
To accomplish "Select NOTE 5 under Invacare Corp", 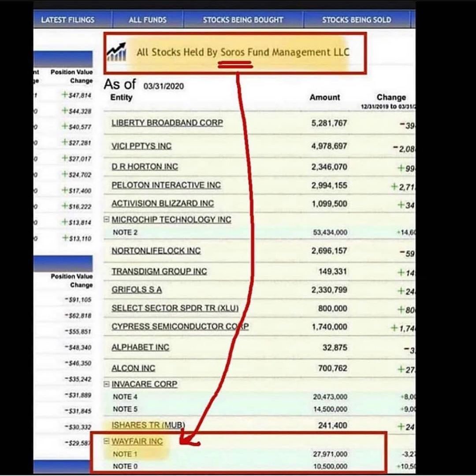I will pos(125,409).
